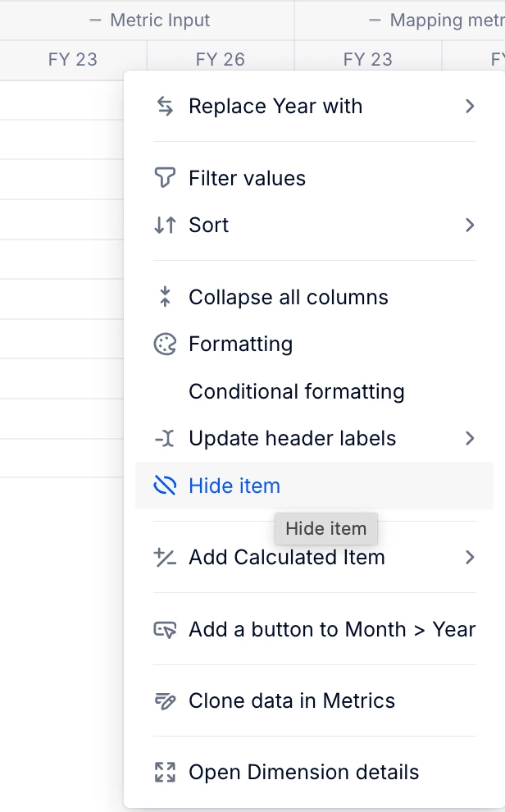The width and height of the screenshot is (505, 812).
Task: Click the Filter values funnel icon
Action: pos(165,178)
